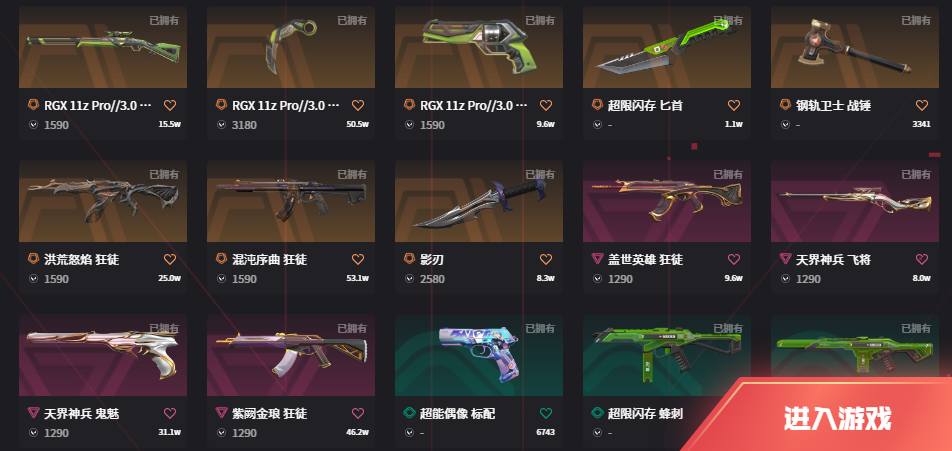
Task: Click the 1590 price of 洪荒怒焰 狂徒
Action: click(x=56, y=279)
